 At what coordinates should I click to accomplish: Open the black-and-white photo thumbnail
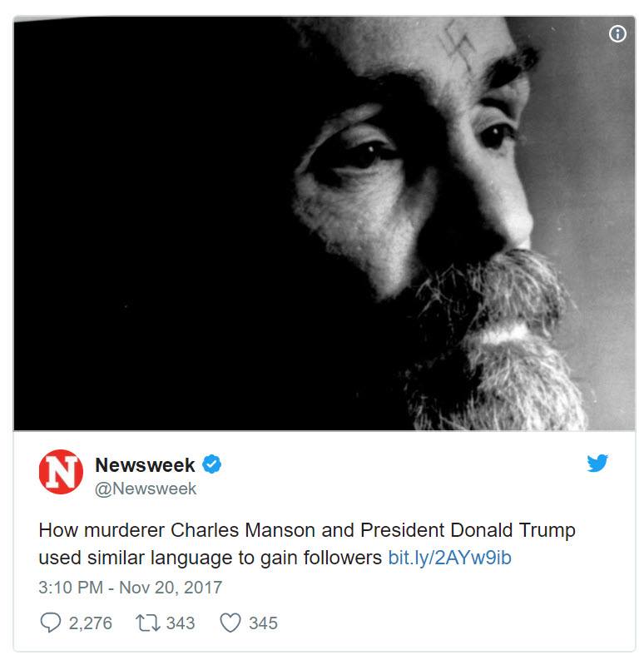point(324,224)
